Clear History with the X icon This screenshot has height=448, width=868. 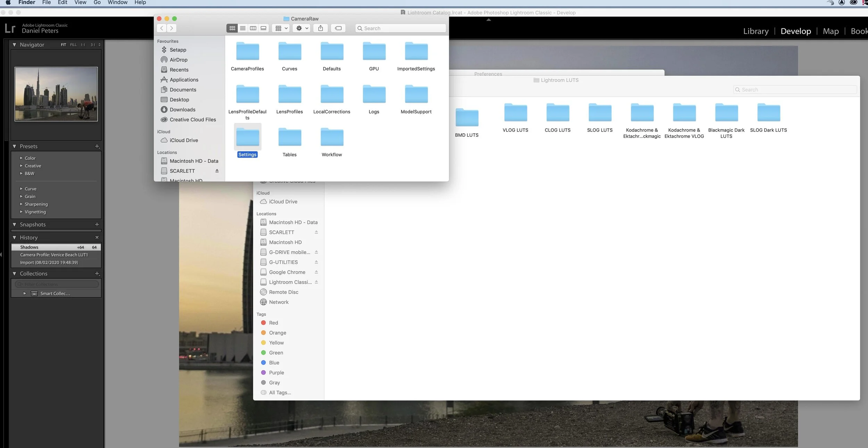(97, 237)
